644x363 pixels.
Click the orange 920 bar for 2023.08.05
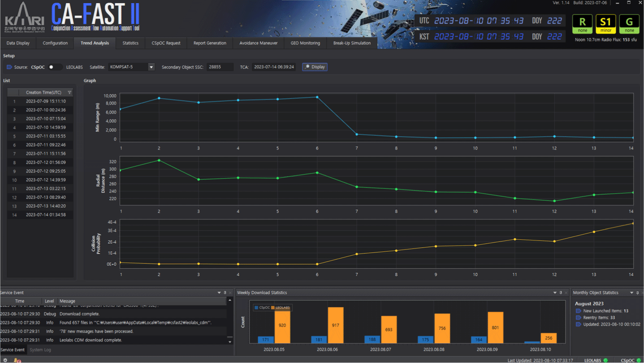282,326
